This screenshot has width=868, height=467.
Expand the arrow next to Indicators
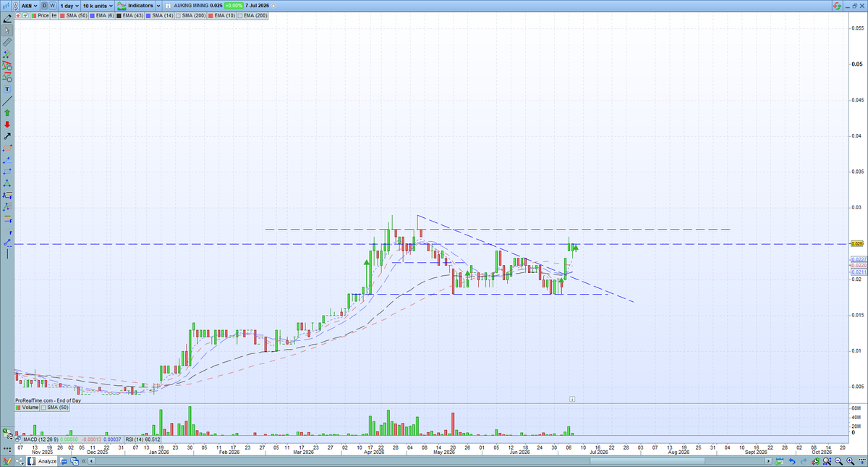[x=158, y=6]
